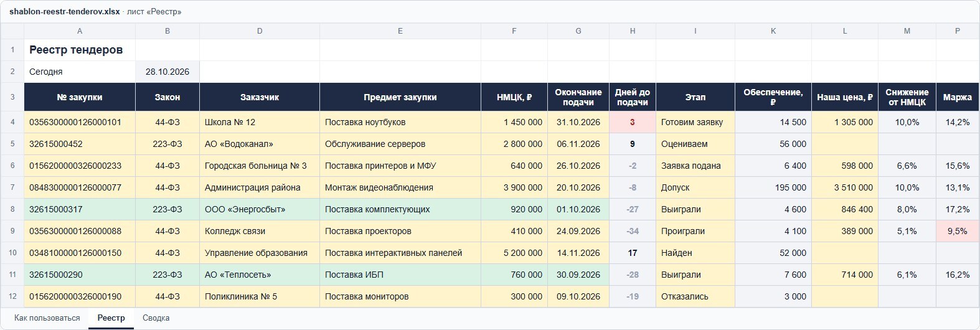Click the «223-ФЗ» cell in Теплосеть row
Viewport: 980px width, 330px height.
coord(167,275)
